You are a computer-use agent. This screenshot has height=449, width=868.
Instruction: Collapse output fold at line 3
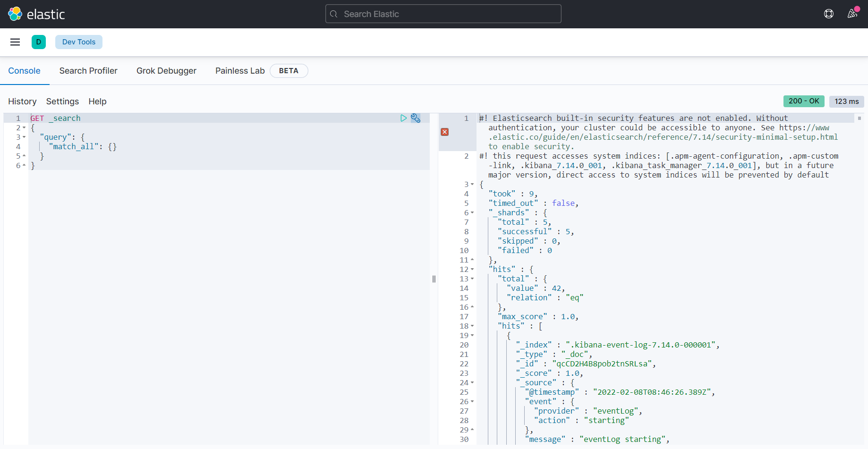(x=472, y=184)
